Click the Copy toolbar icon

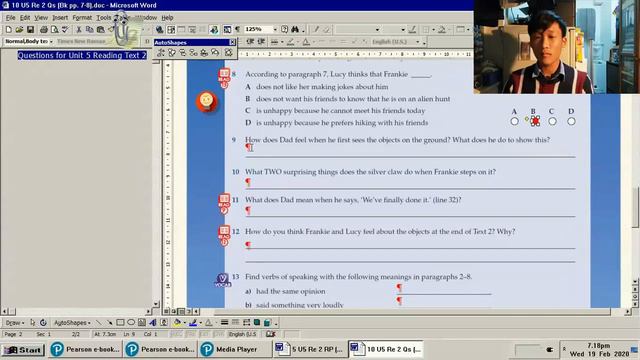[89, 30]
